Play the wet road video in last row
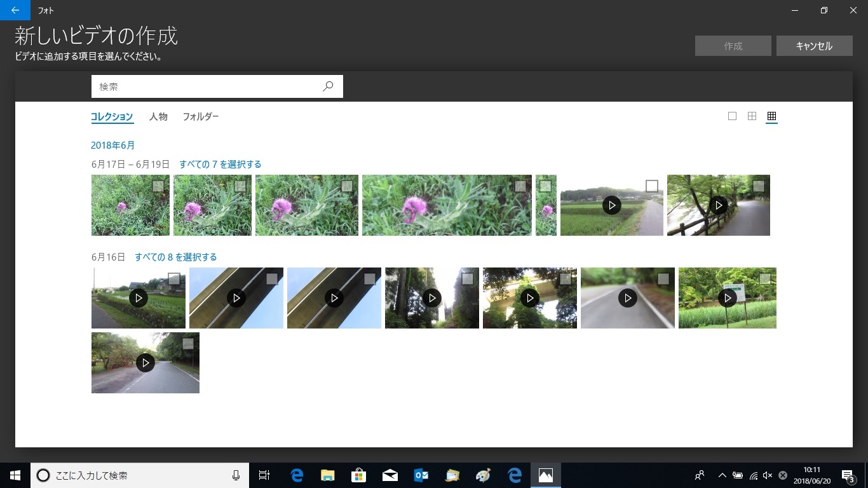This screenshot has width=868, height=488. click(x=146, y=363)
